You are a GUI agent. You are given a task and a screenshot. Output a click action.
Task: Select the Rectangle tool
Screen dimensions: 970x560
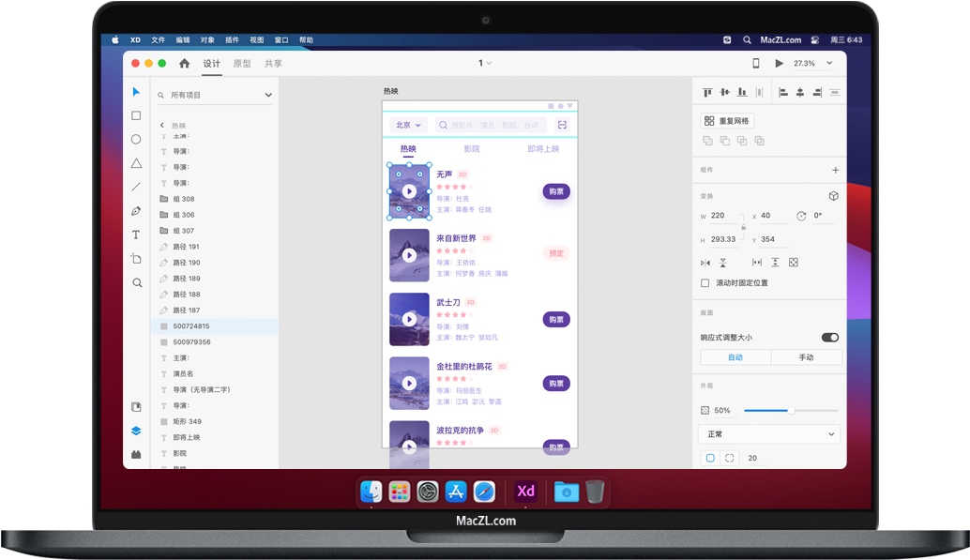tap(136, 115)
